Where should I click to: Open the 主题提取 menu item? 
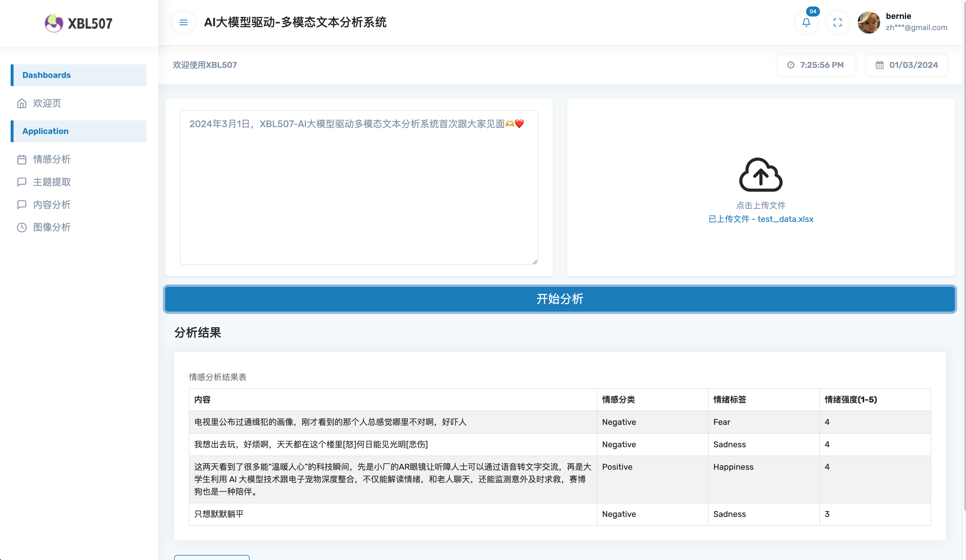pyautogui.click(x=52, y=182)
